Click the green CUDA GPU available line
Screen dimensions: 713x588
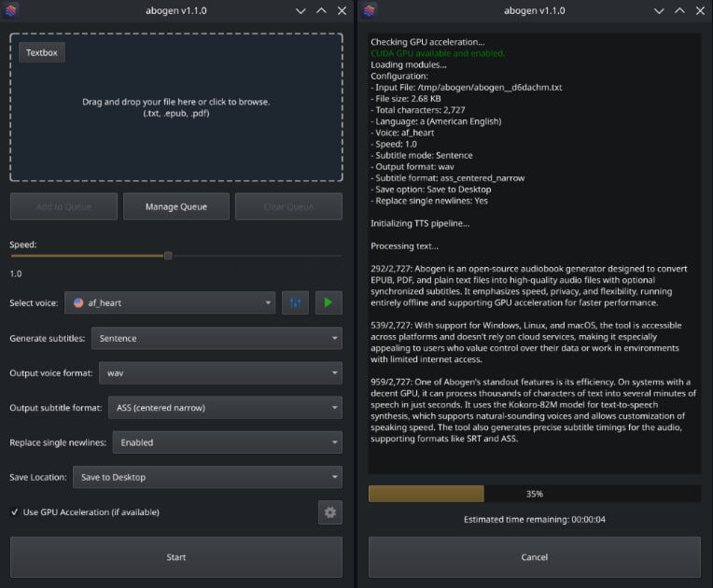tap(438, 53)
